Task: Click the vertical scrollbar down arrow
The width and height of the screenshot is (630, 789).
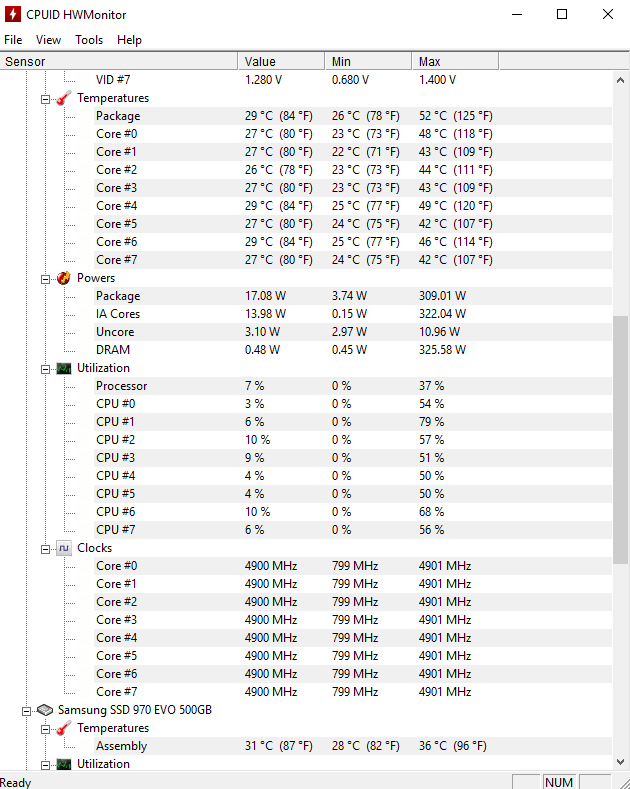Action: 620,762
